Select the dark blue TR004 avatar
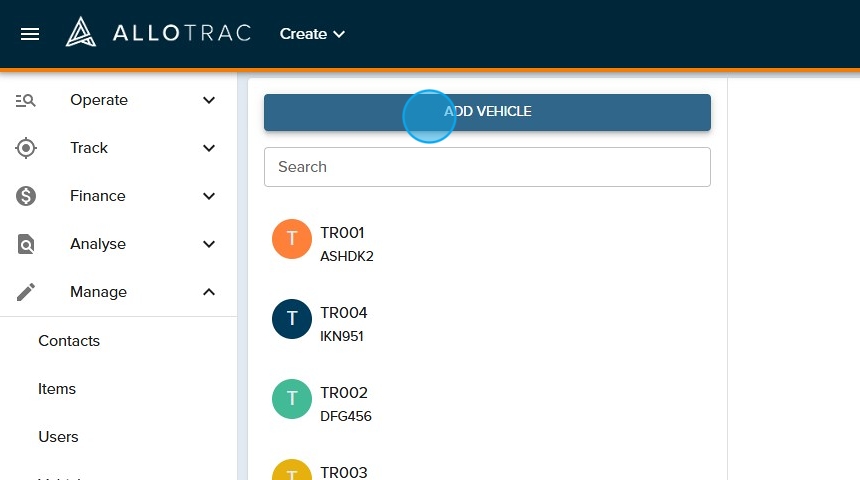Image resolution: width=860 pixels, height=480 pixels. [292, 319]
